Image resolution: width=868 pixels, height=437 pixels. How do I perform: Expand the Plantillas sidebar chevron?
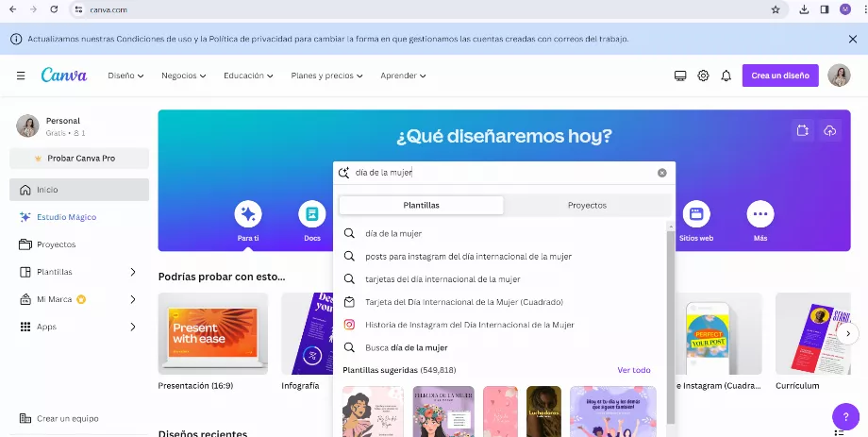[133, 272]
